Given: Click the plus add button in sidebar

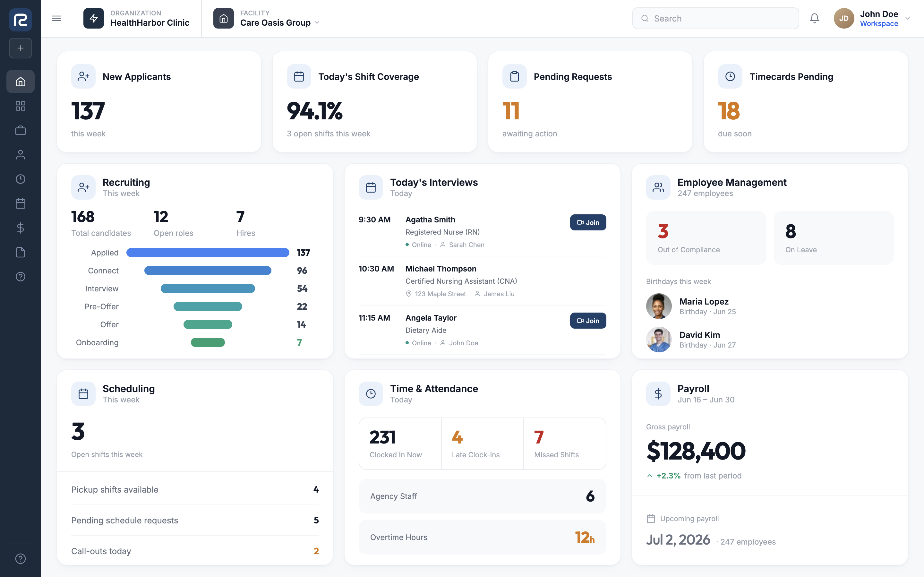Looking at the screenshot, I should pos(20,48).
